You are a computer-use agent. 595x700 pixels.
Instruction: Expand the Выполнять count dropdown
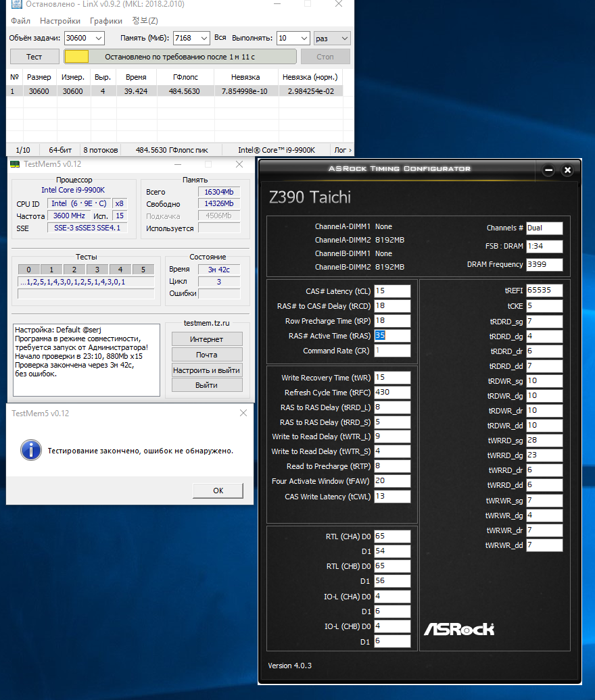click(x=304, y=39)
